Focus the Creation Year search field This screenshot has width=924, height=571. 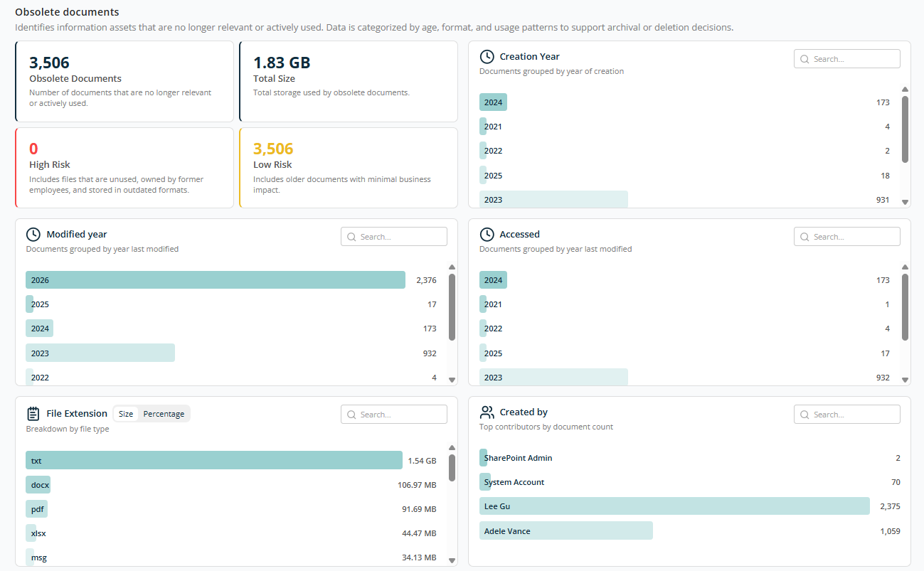(x=847, y=59)
